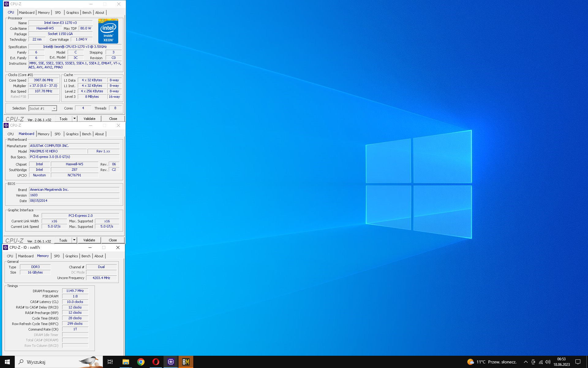
Task: Switch to Mainboard tab in top CPU-Z window
Action: (27, 13)
